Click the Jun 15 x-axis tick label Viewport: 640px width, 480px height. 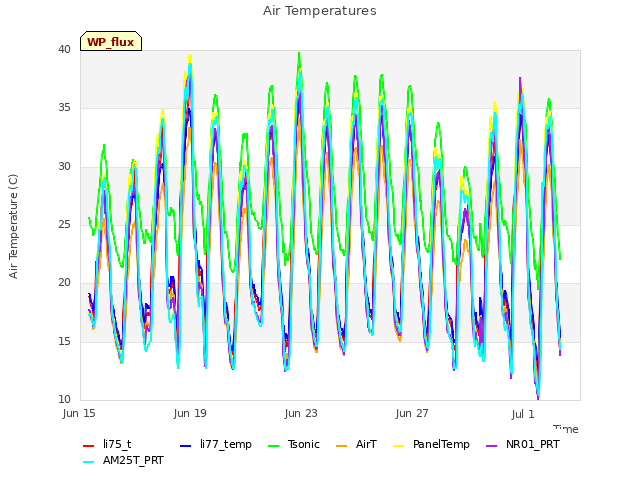pos(79,413)
